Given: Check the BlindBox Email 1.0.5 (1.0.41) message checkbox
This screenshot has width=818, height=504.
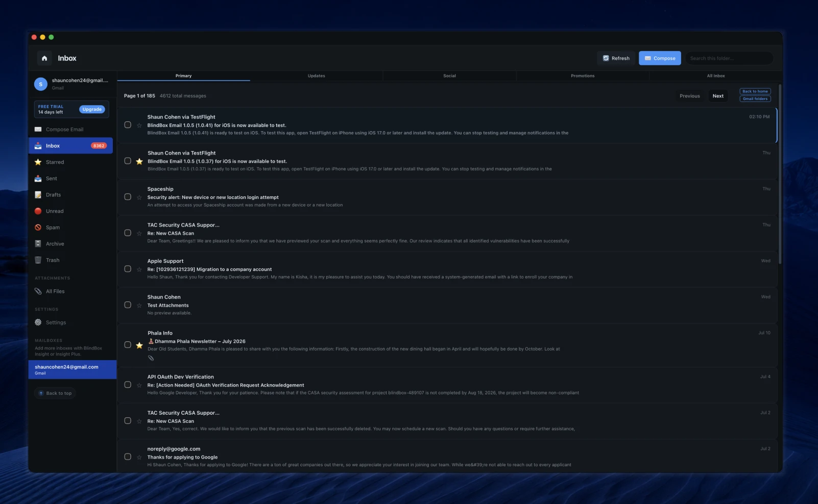Looking at the screenshot, I should (128, 125).
